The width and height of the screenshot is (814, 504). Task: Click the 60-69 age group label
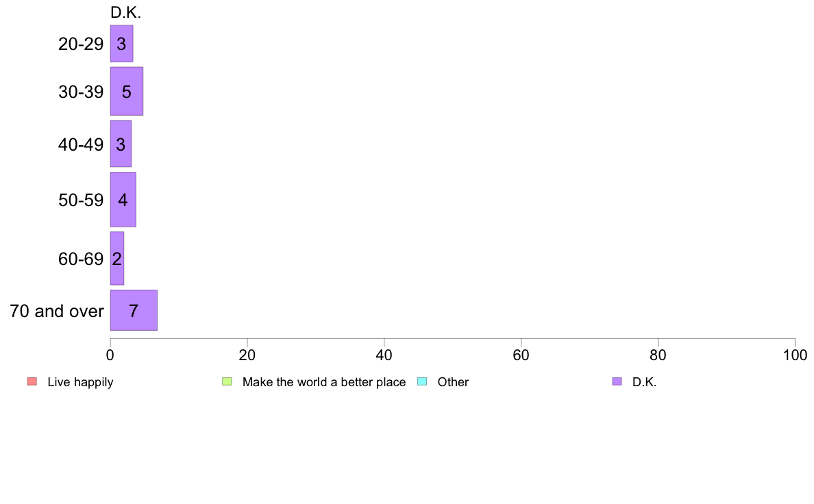(x=80, y=259)
